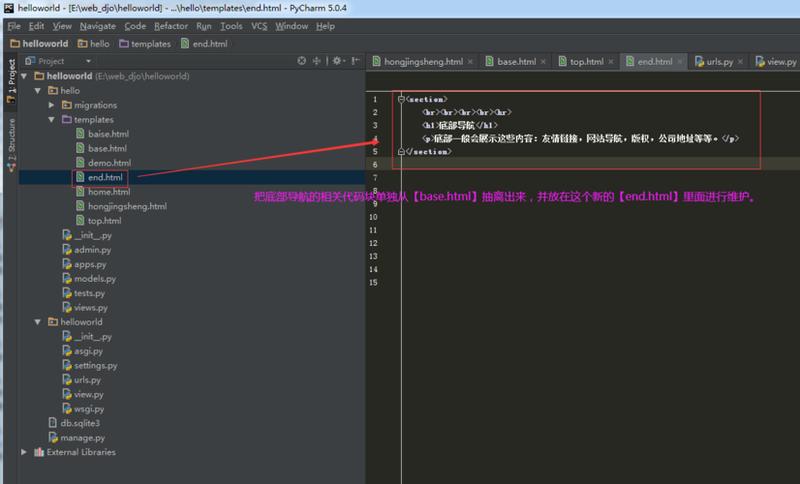Expand External Libraries node
Image resolution: width=800 pixels, height=484 pixels.
[x=24, y=452]
